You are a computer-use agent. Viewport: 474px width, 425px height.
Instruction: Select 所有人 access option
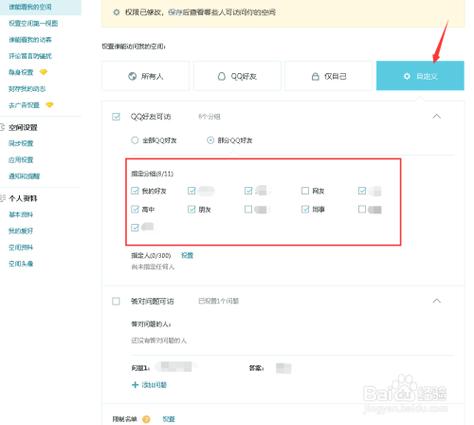tap(145, 76)
